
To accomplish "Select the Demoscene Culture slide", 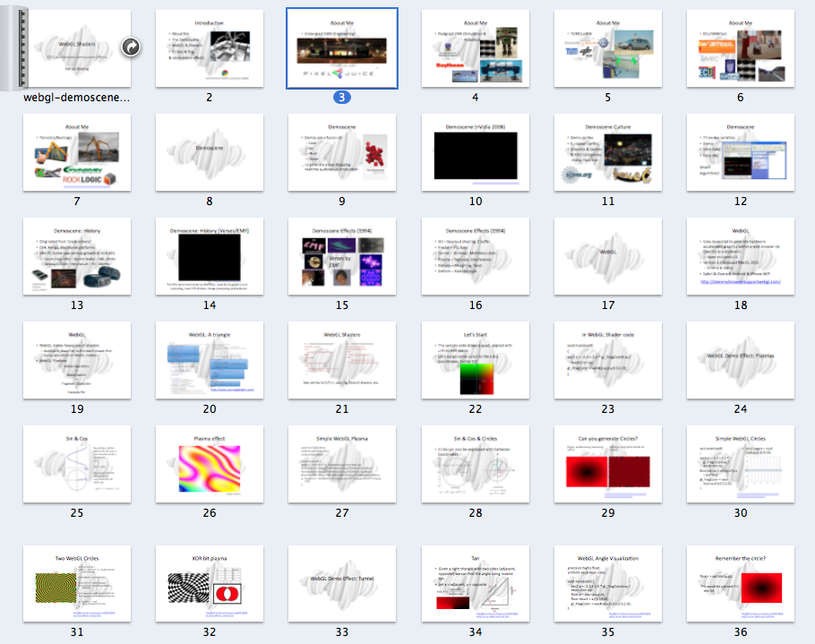I will [x=608, y=152].
